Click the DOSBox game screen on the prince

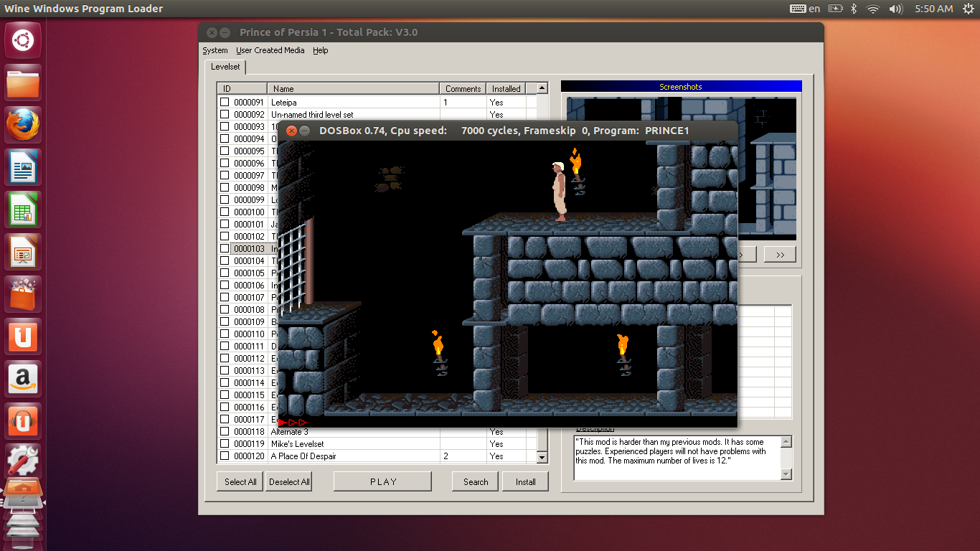click(559, 191)
